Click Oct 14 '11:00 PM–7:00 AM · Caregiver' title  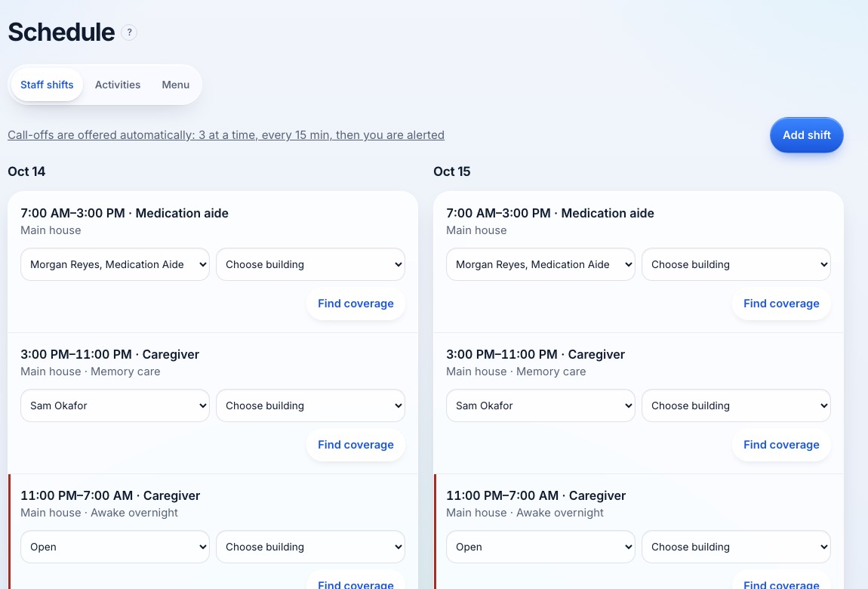[x=110, y=495]
